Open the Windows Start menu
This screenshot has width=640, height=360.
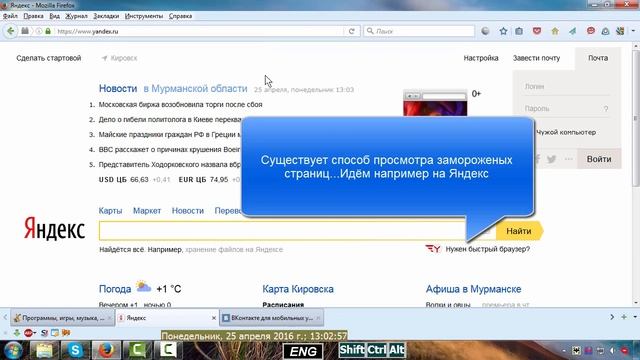[13, 350]
